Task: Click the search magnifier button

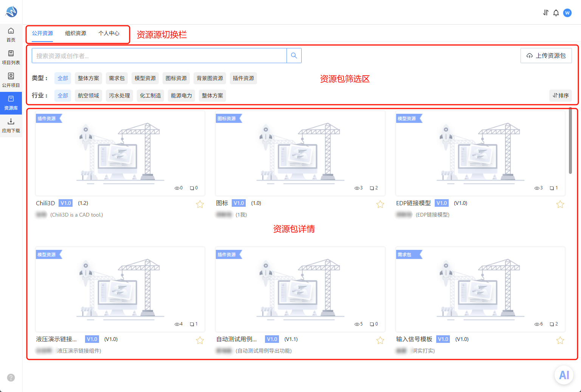Action: coord(294,56)
